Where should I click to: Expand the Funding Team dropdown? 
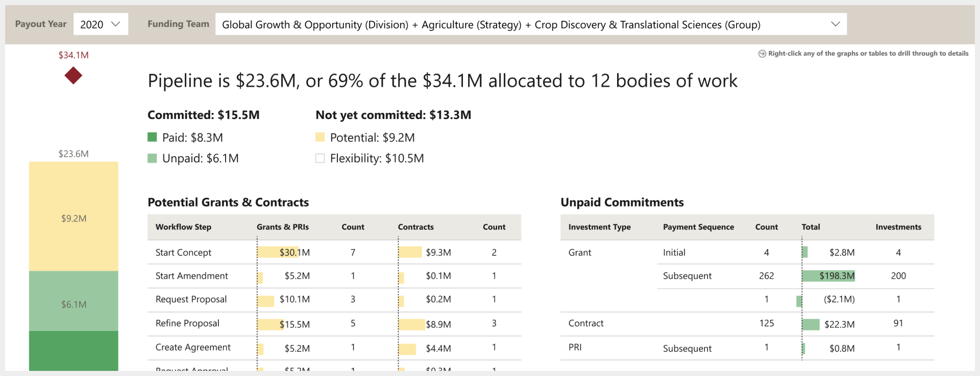coord(531,24)
